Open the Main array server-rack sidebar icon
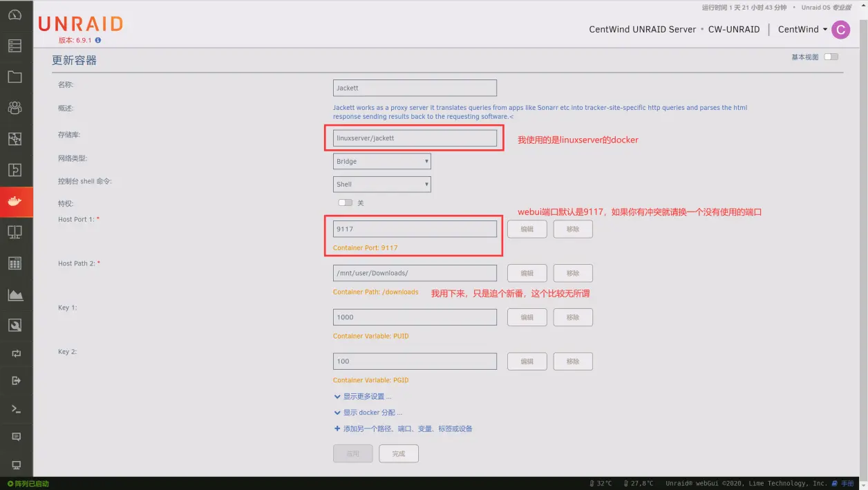The width and height of the screenshot is (868, 490). (x=15, y=46)
